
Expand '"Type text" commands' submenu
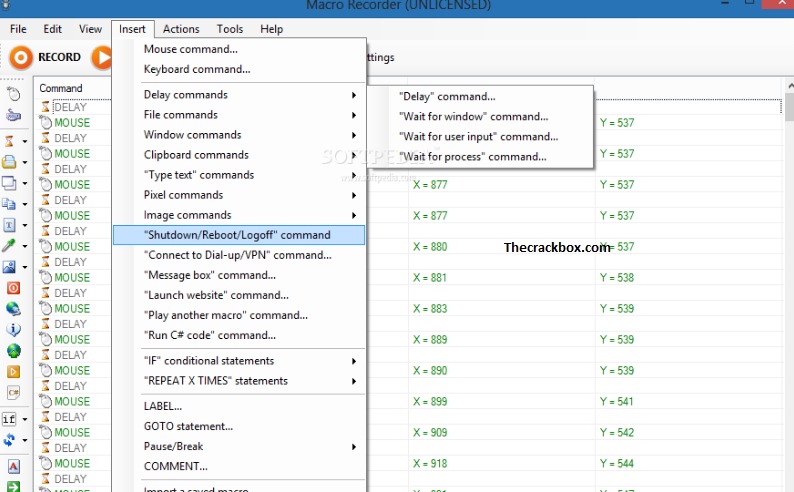click(x=239, y=175)
